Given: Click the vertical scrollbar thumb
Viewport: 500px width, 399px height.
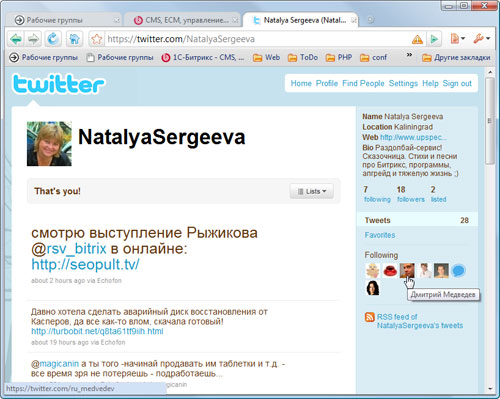Looking at the screenshot, I should tap(490, 121).
